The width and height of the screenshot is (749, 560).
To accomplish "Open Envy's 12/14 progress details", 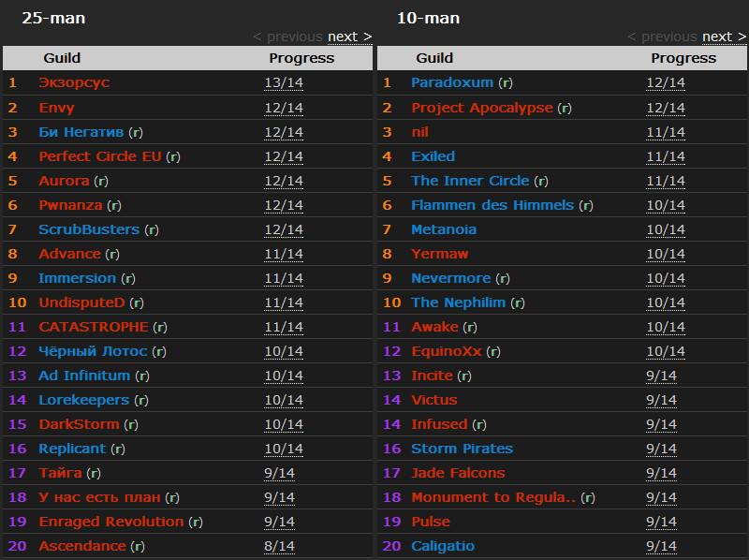I will [x=284, y=108].
